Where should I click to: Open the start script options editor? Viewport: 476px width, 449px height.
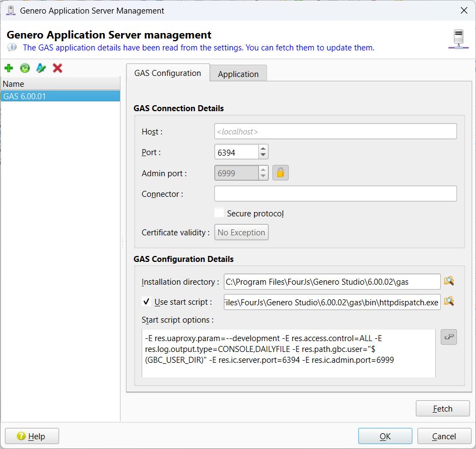pyautogui.click(x=449, y=337)
